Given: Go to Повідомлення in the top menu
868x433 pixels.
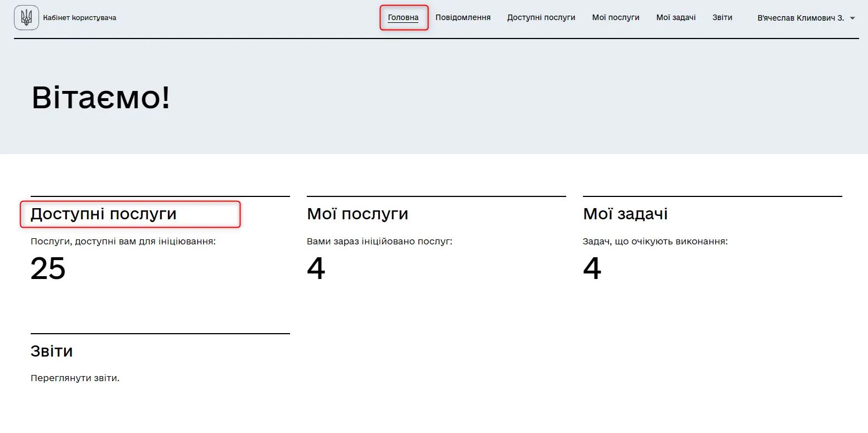Looking at the screenshot, I should click(x=463, y=17).
